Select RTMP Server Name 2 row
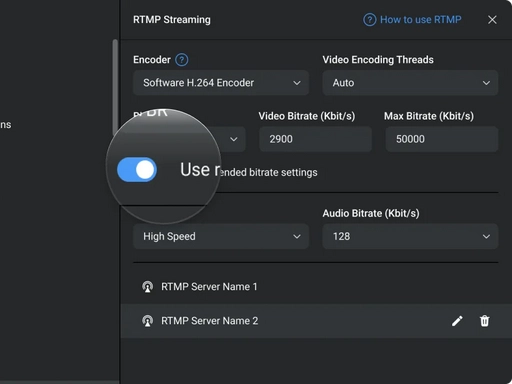 316,321
